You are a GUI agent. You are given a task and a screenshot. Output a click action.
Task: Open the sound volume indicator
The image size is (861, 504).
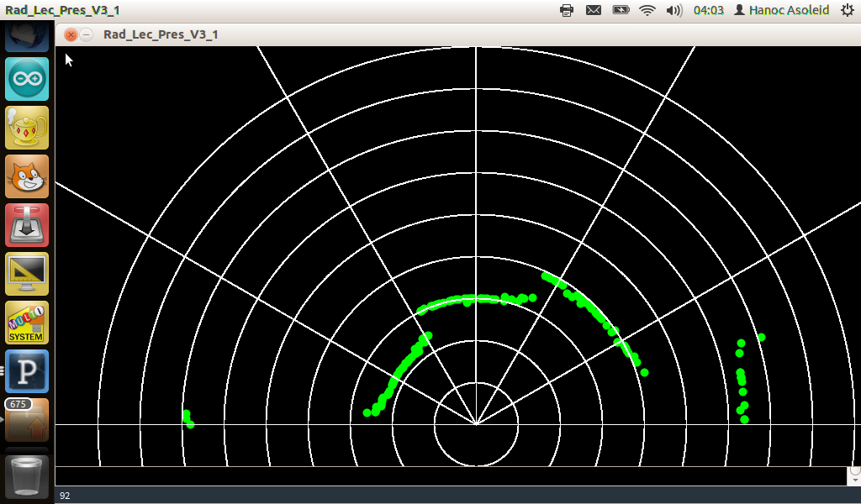point(673,10)
